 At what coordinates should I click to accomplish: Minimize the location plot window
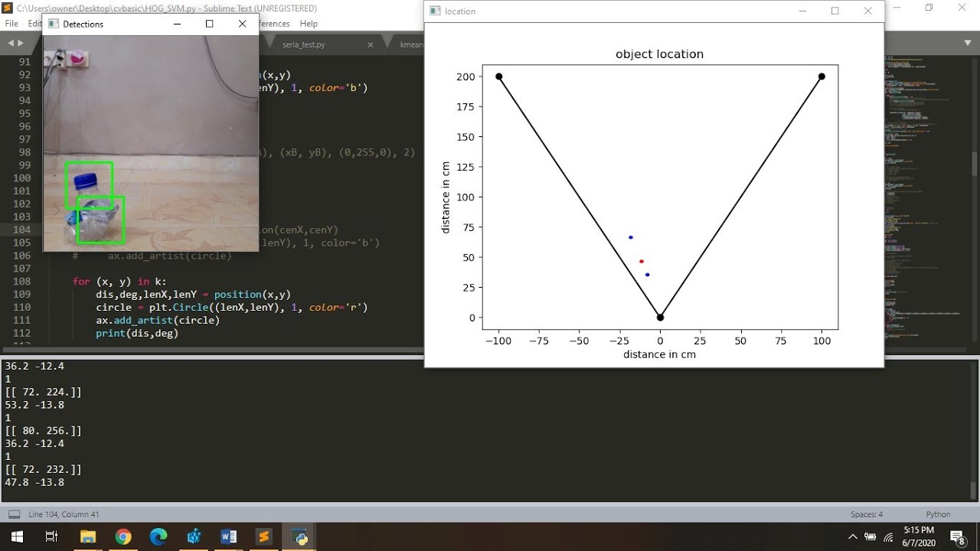click(802, 11)
